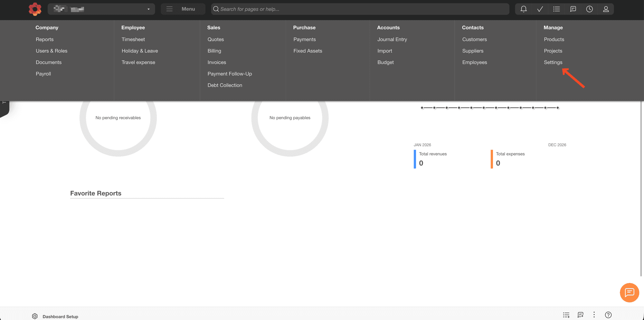This screenshot has width=644, height=320.
Task: Open the three-dot more options icon
Action: tap(594, 315)
